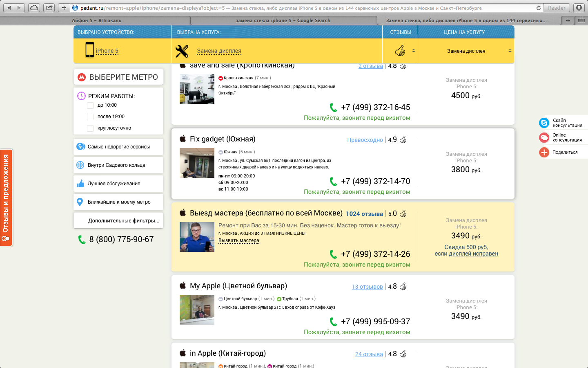Filter by 'Ближайшие к моему метро'
The height and width of the screenshot is (368, 588).
tap(118, 202)
